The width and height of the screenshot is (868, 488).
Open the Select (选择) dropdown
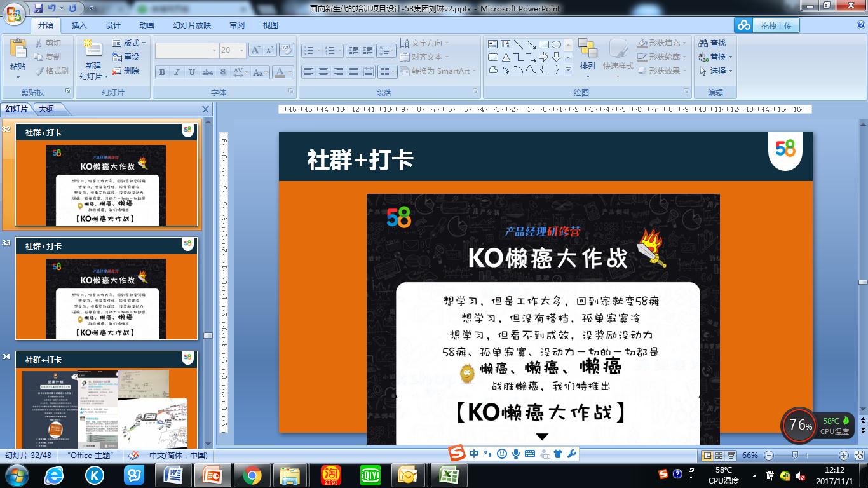(x=715, y=71)
